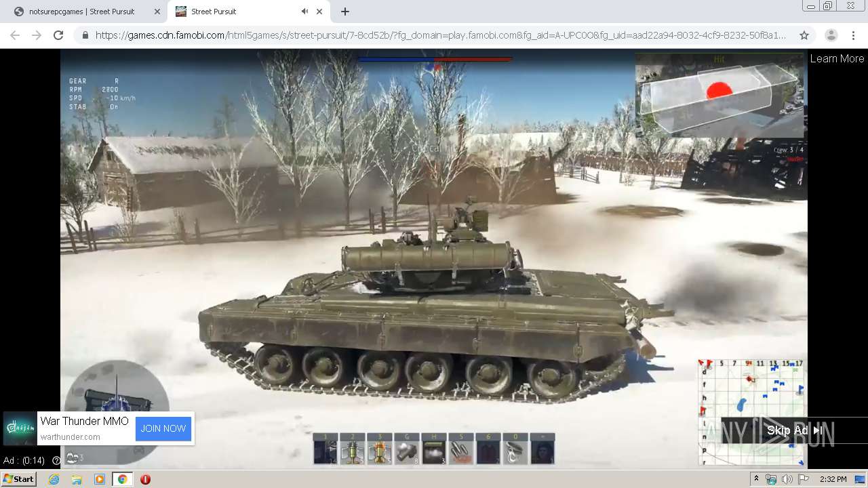View site security lock information
The width and height of the screenshot is (868, 488).
(85, 35)
